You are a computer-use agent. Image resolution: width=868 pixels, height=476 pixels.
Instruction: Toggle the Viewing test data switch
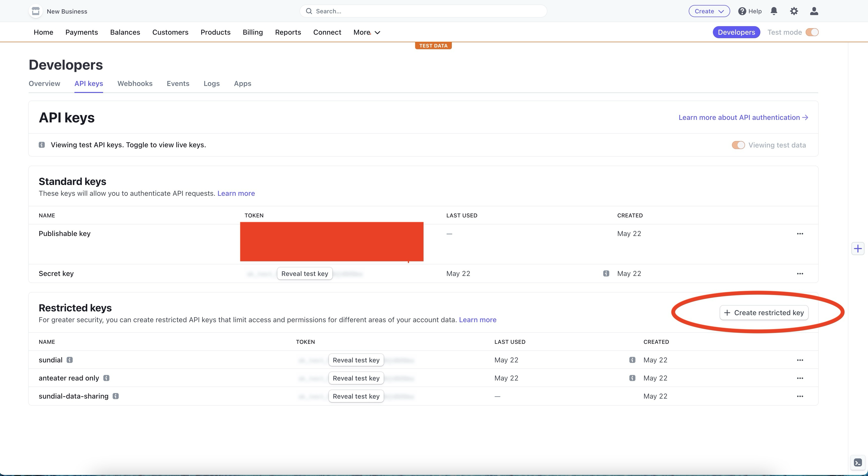coord(738,145)
